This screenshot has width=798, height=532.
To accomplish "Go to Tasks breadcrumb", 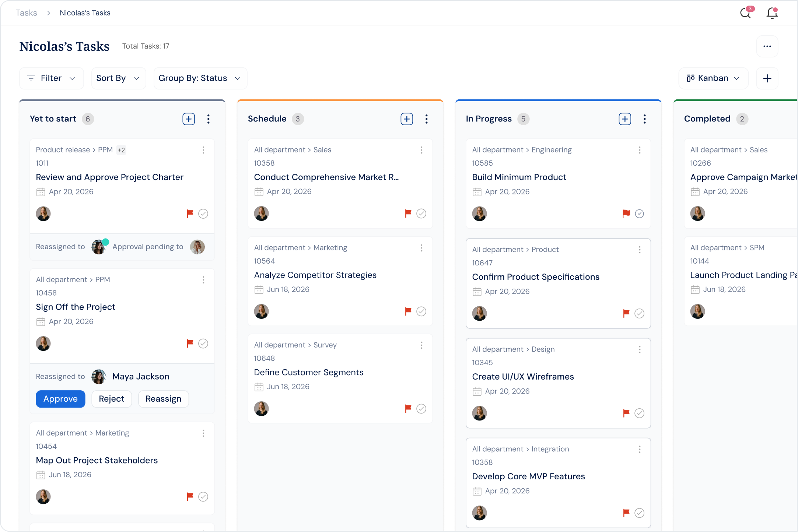I will pyautogui.click(x=26, y=13).
